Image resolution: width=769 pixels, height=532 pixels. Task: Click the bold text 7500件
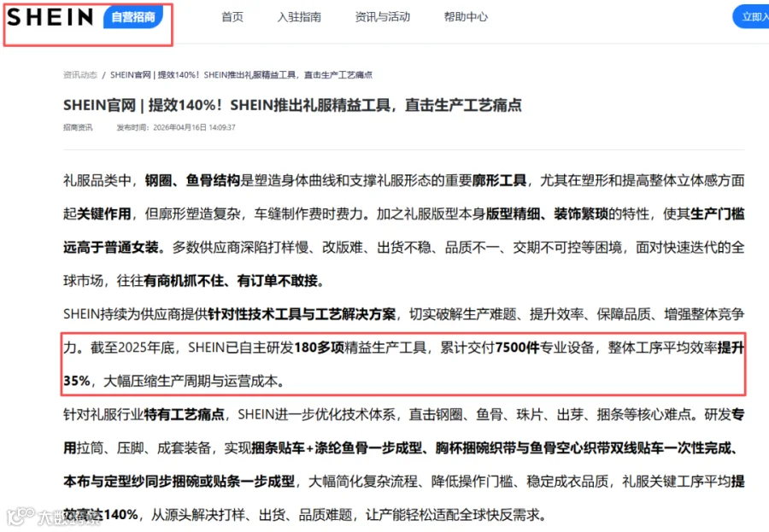pyautogui.click(x=517, y=348)
